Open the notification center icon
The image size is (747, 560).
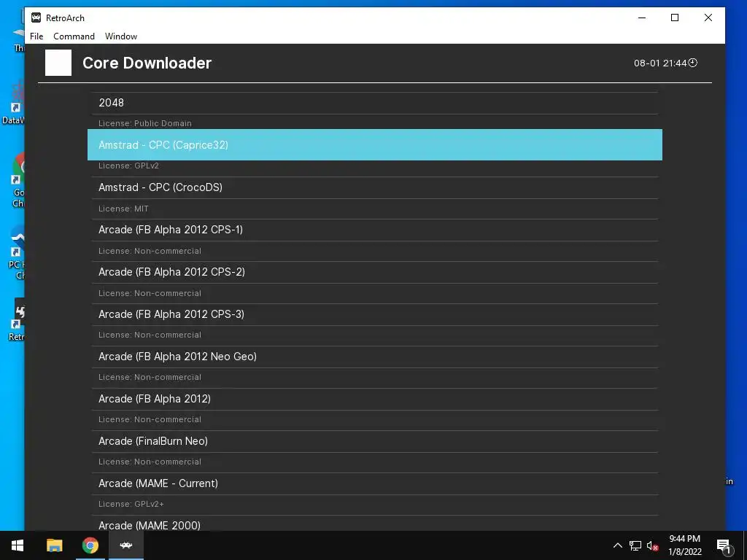(x=724, y=545)
